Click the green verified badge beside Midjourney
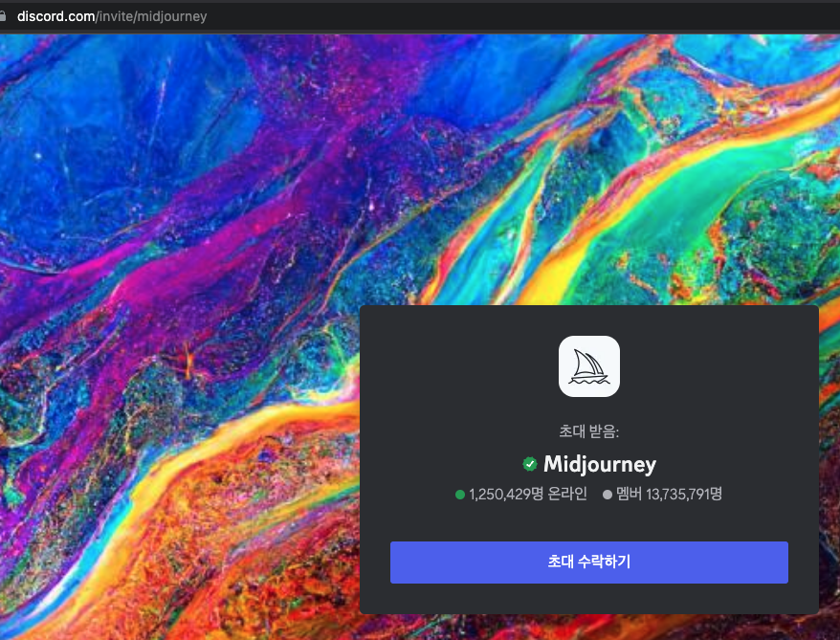 click(530, 464)
